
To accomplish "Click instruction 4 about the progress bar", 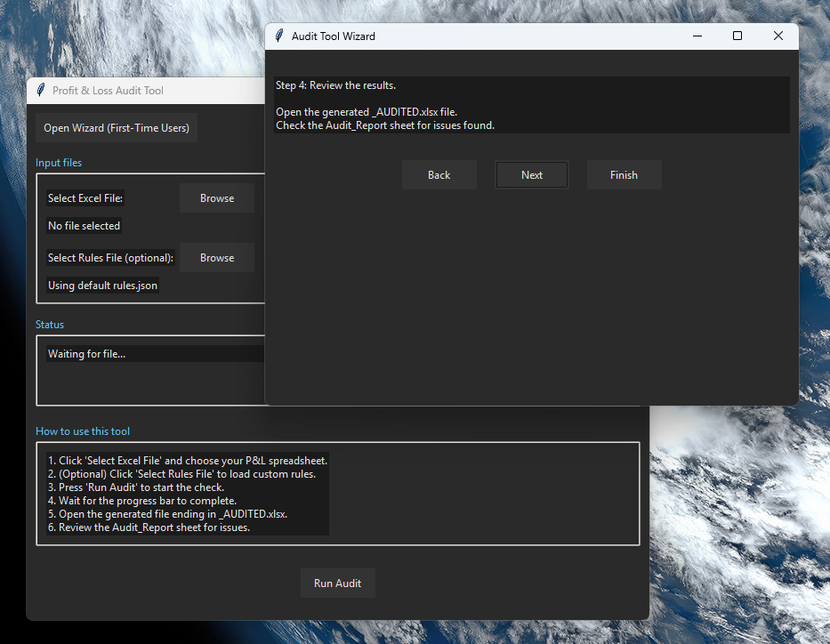I will point(142,501).
